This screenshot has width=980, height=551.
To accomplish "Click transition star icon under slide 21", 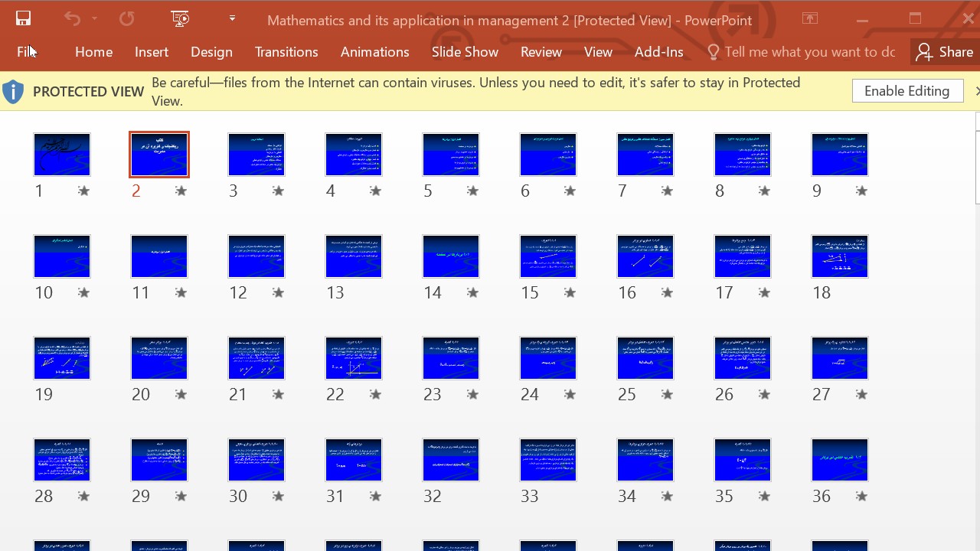I will click(x=278, y=394).
